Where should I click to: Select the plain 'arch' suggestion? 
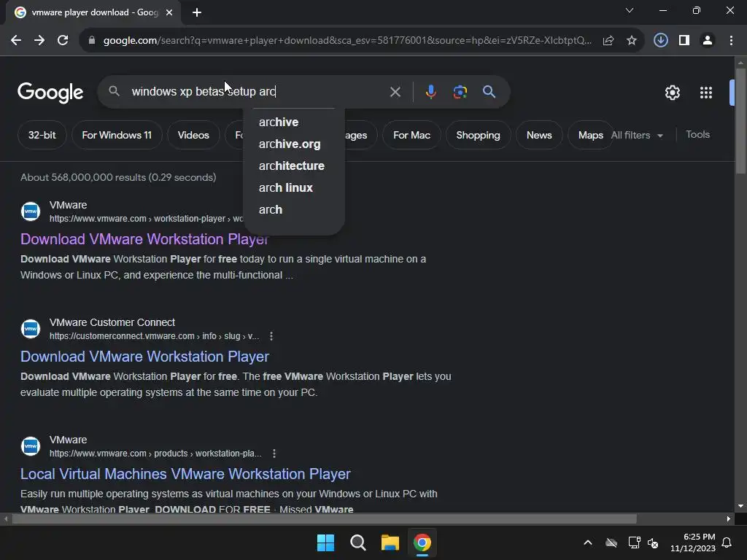click(x=294, y=209)
